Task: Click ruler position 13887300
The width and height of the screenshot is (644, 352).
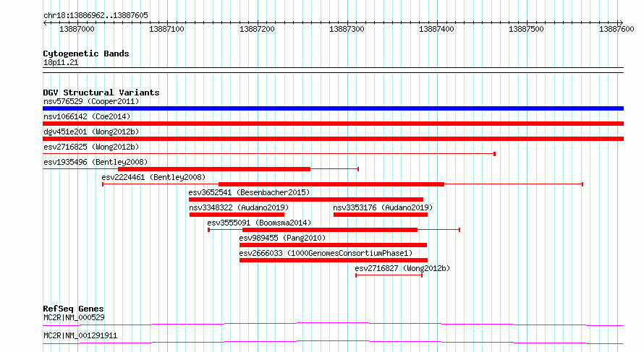Action: (x=347, y=29)
